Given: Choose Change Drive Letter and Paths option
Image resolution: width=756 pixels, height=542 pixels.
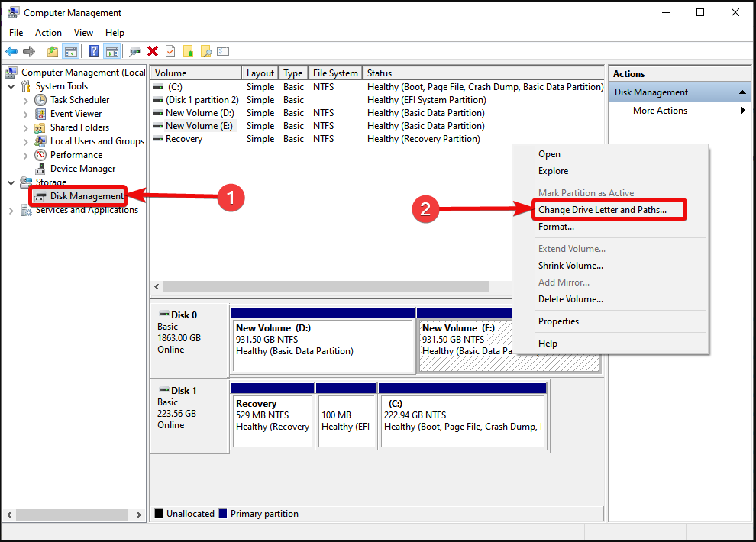Looking at the screenshot, I should tap(602, 210).
